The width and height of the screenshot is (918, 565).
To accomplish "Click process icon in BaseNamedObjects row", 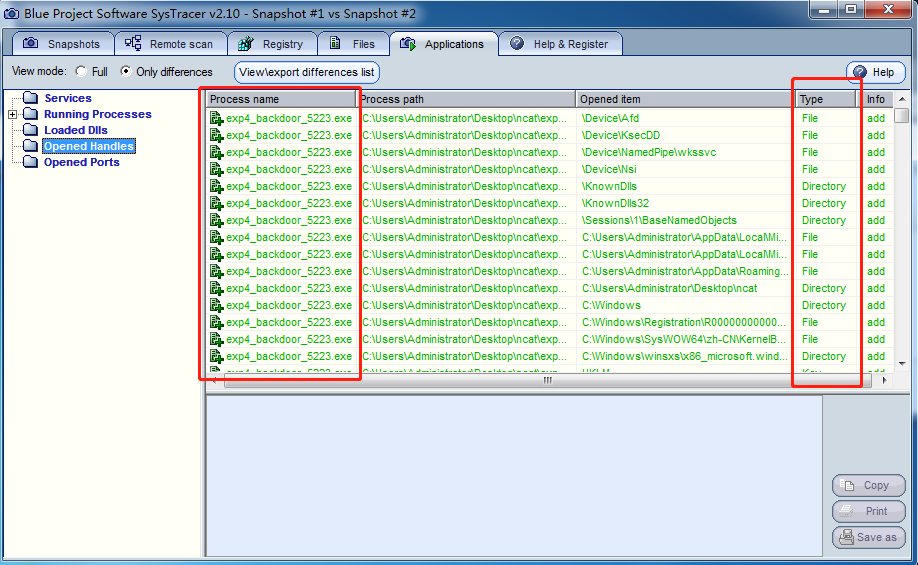I will 217,220.
